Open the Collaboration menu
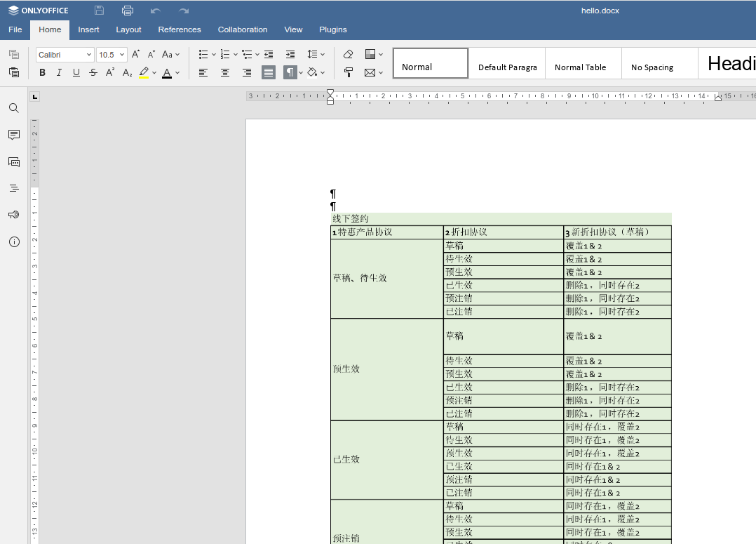This screenshot has width=756, height=544. (x=243, y=29)
